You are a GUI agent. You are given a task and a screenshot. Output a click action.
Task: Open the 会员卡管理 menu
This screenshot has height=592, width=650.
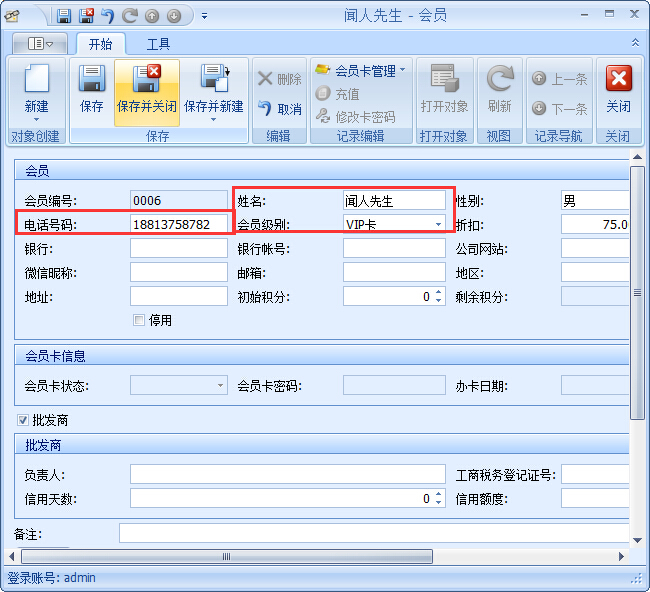360,70
